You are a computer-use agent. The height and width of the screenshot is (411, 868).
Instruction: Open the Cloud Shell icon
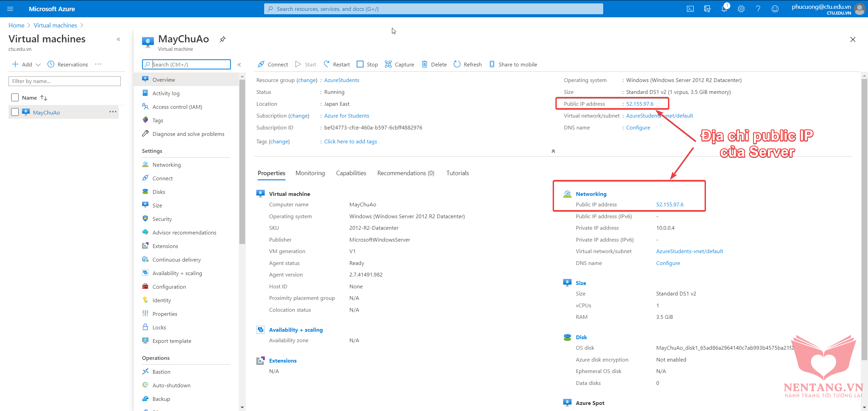(690, 9)
